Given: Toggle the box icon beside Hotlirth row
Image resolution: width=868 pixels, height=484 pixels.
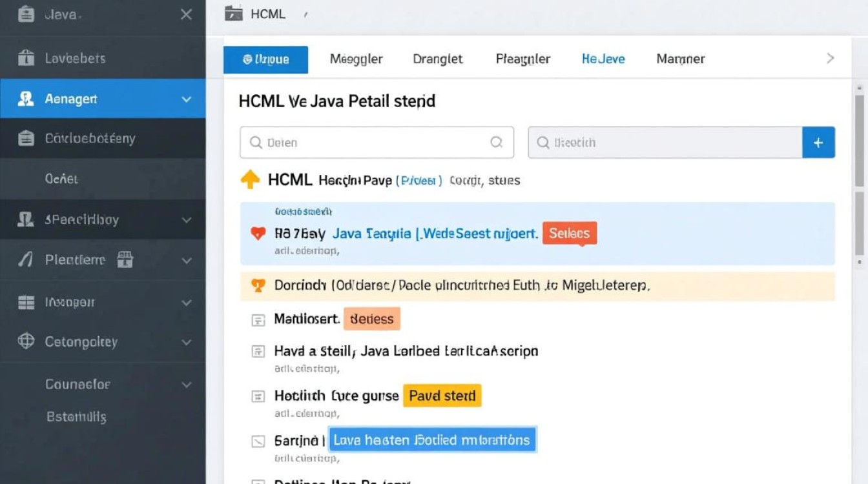Looking at the screenshot, I should pos(258,396).
